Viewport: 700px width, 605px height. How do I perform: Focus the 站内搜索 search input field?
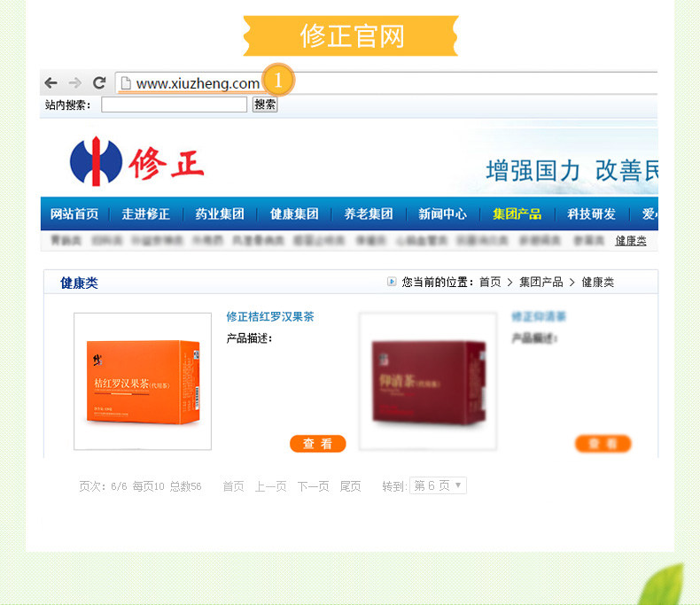pos(174,105)
